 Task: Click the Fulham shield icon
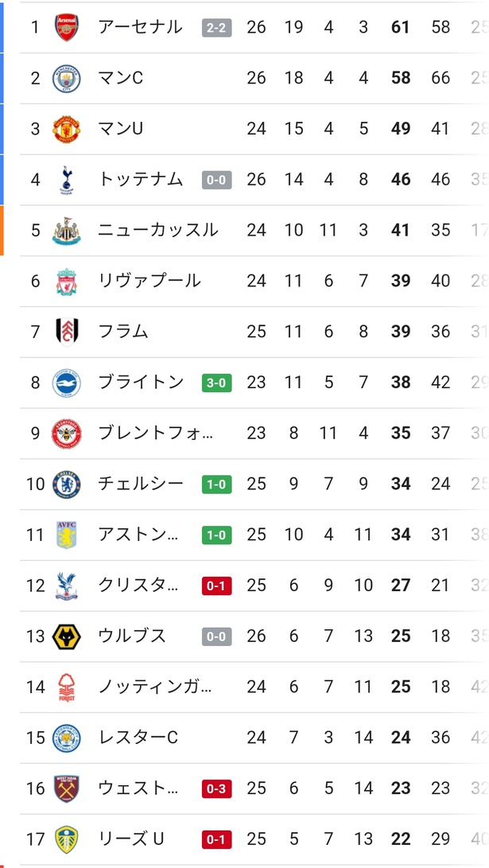tap(66, 331)
